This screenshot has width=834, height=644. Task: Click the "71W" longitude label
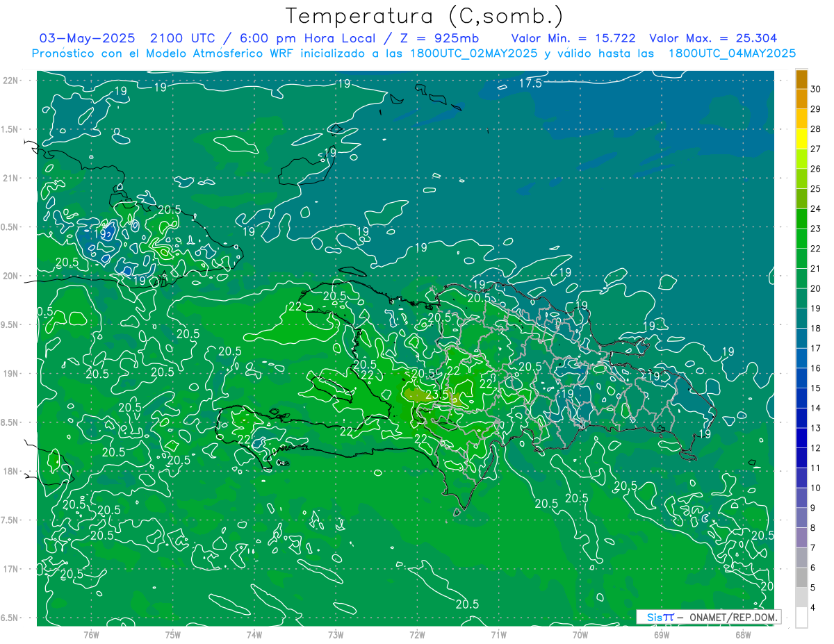(x=498, y=634)
